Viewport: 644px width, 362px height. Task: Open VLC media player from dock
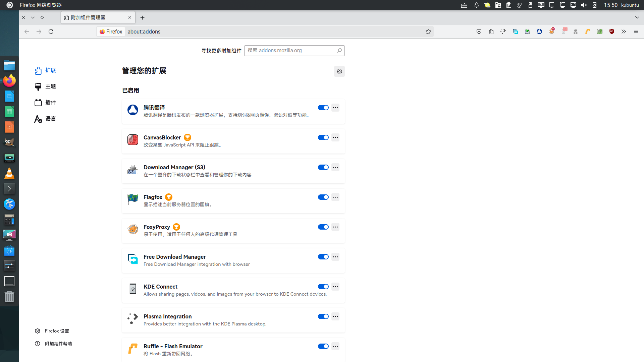tap(9, 173)
